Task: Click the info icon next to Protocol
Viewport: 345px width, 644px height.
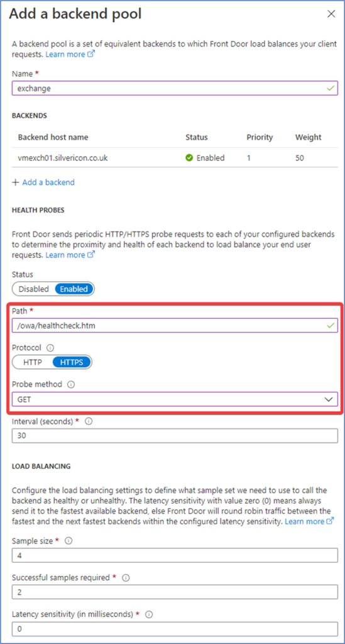Action: point(50,348)
